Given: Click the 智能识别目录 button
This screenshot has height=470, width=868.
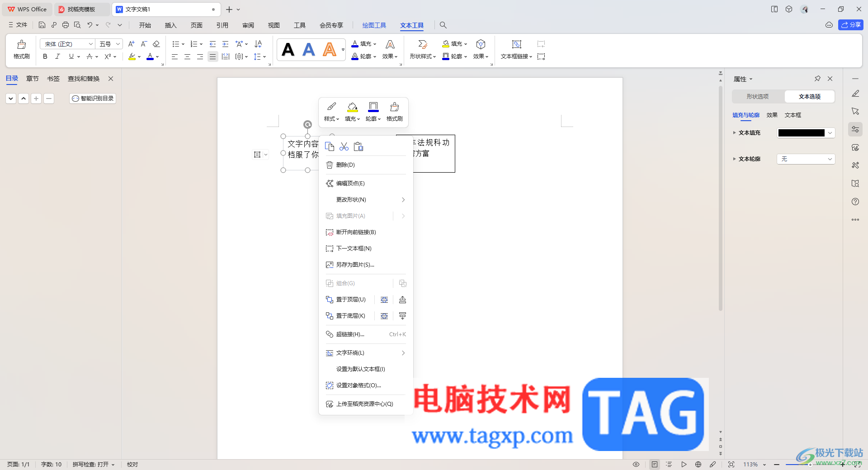Looking at the screenshot, I should [93, 99].
